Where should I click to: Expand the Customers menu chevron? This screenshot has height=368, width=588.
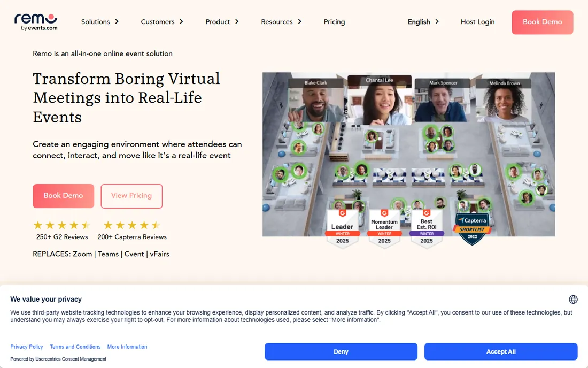pyautogui.click(x=182, y=22)
